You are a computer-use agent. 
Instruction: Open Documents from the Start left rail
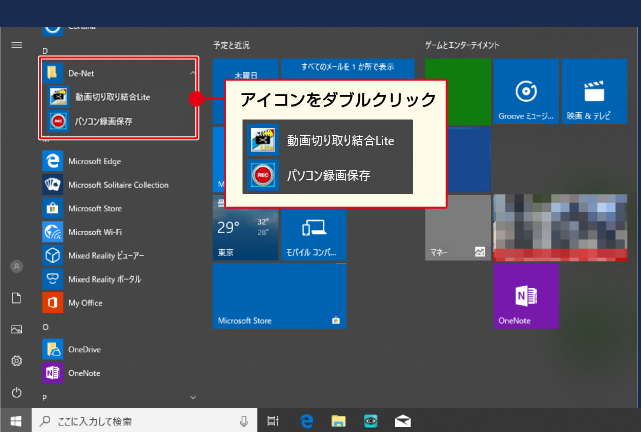point(16,298)
